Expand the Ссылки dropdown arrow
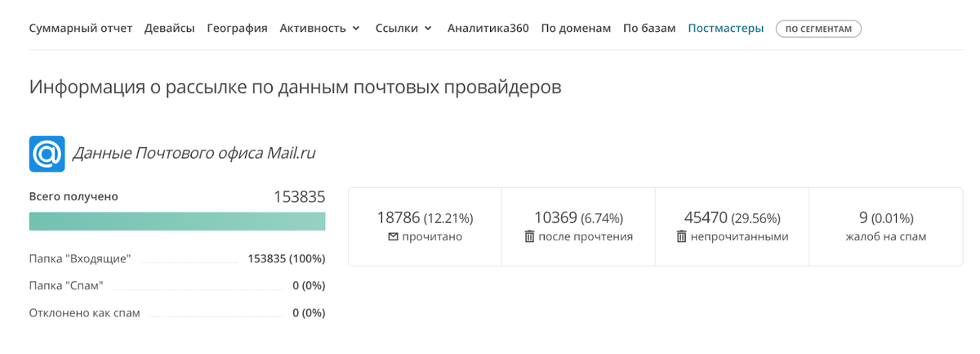The image size is (980, 354). click(428, 29)
